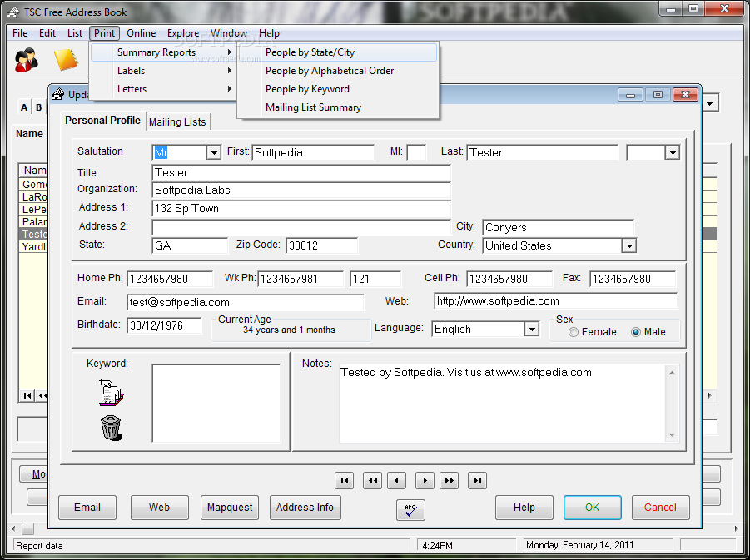Click the Zip Code field
Viewport: 750px width, 560px height.
pos(321,245)
